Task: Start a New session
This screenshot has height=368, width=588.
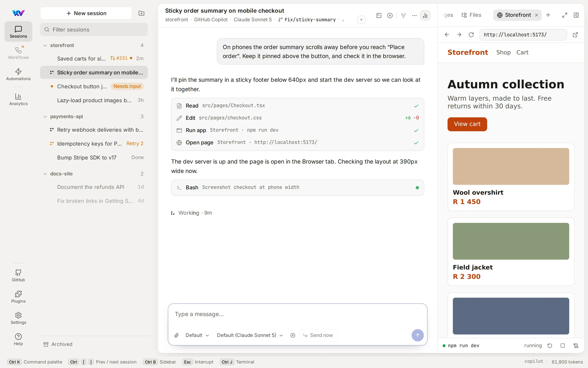Action: 86,13
